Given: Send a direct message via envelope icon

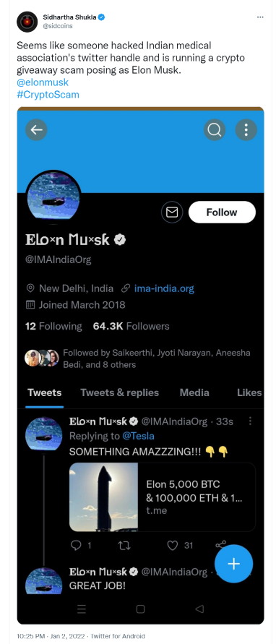Looking at the screenshot, I should pos(172,212).
